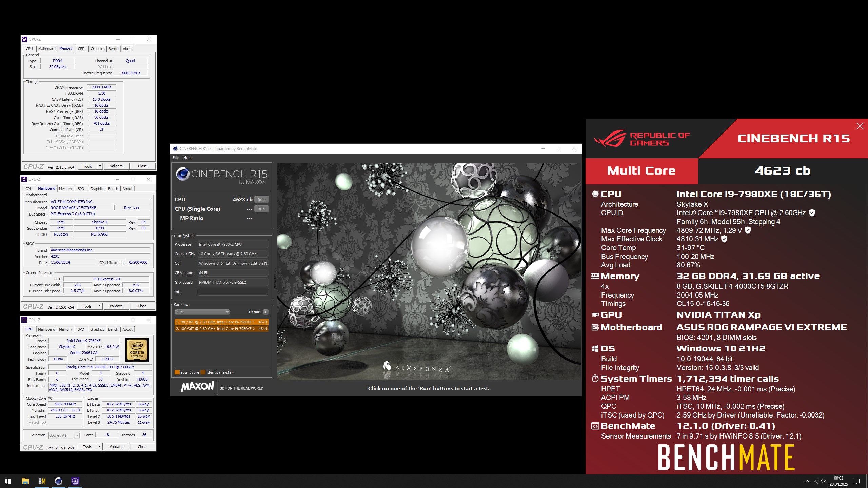Open network status tray icon

point(816,481)
